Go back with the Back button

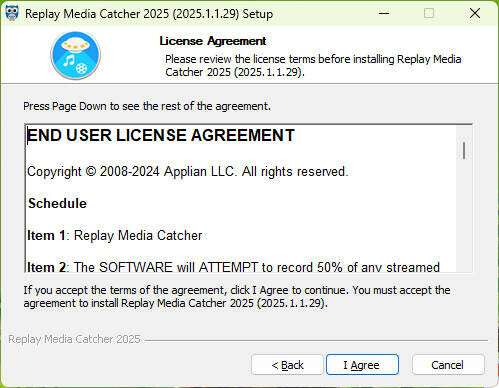click(287, 365)
